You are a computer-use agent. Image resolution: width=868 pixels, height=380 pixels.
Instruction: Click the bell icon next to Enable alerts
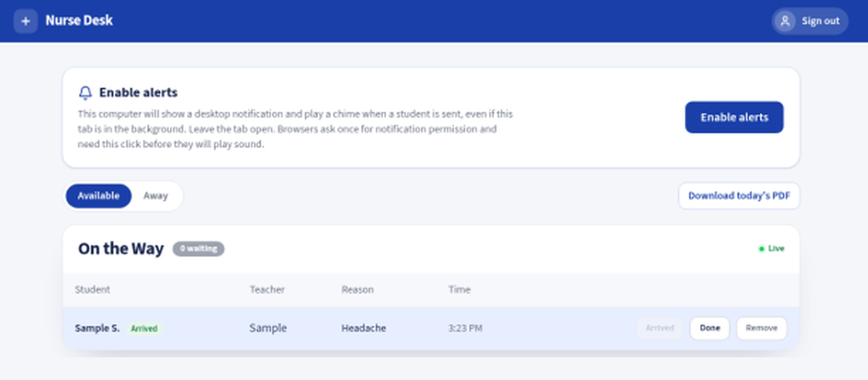pos(85,93)
